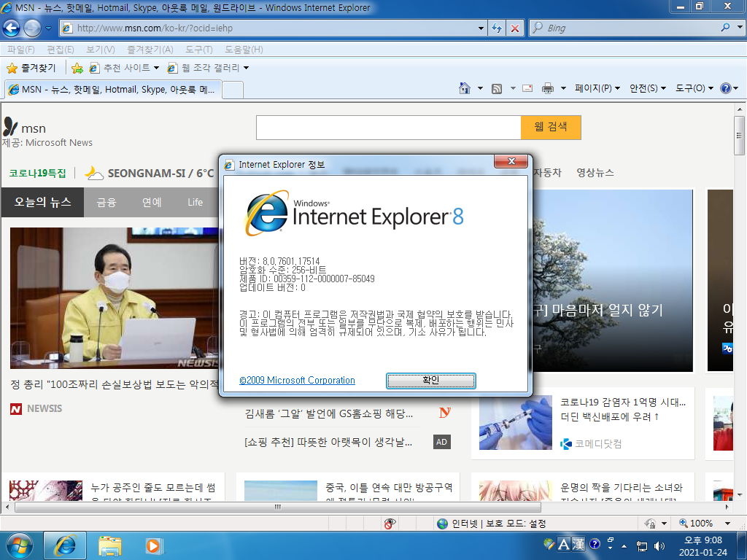Click 확인 button in the About dialog
Viewport: 747px width, 560px height.
click(430, 381)
